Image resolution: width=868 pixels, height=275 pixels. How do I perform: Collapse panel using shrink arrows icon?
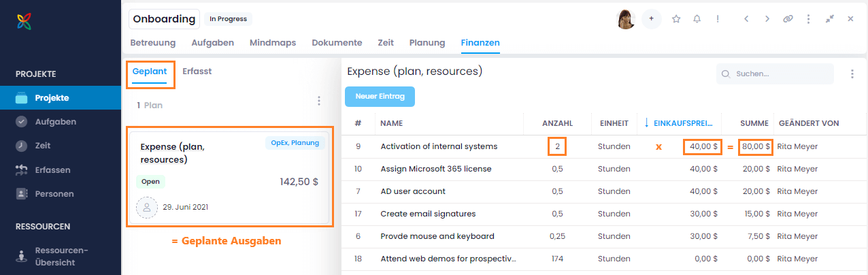829,19
